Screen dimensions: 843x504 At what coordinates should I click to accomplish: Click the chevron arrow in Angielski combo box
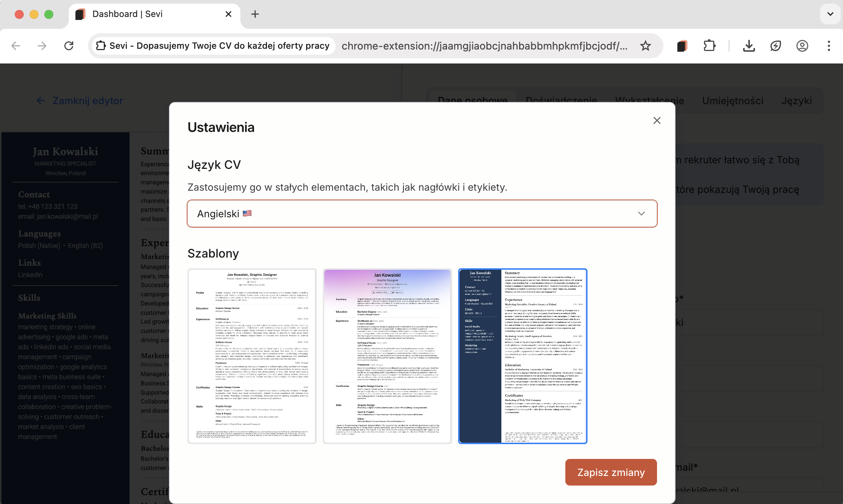pyautogui.click(x=641, y=214)
